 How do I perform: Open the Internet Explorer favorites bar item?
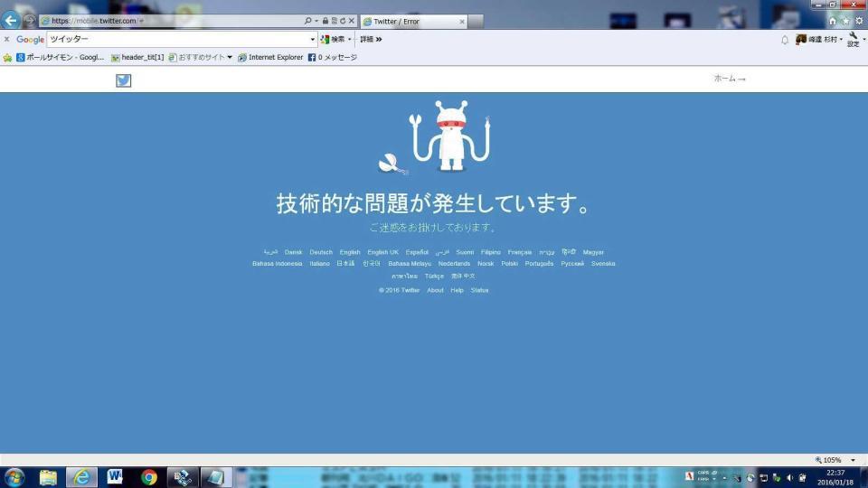tap(270, 58)
